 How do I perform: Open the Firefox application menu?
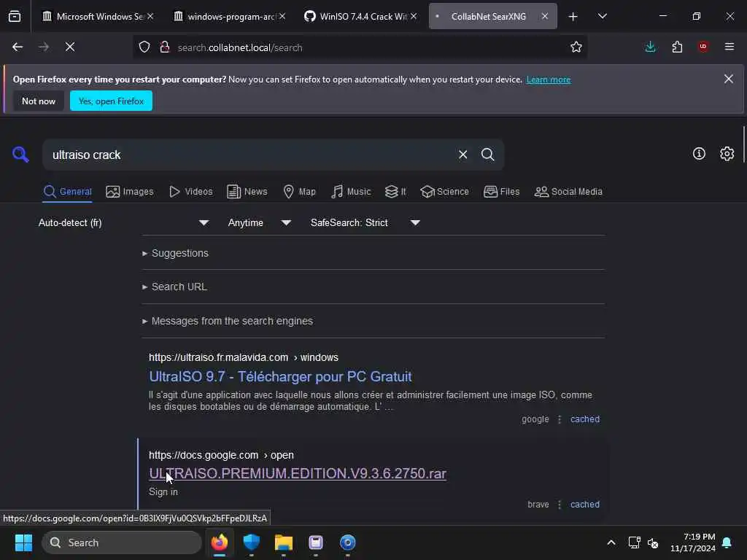coord(729,47)
